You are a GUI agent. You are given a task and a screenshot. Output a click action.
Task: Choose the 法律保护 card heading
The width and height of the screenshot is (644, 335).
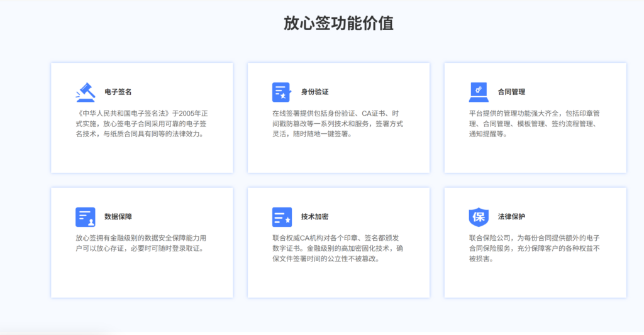click(x=511, y=217)
